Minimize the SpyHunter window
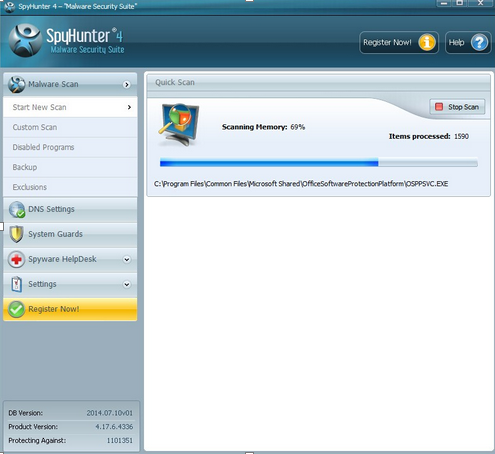495x454 pixels. pos(444,3)
